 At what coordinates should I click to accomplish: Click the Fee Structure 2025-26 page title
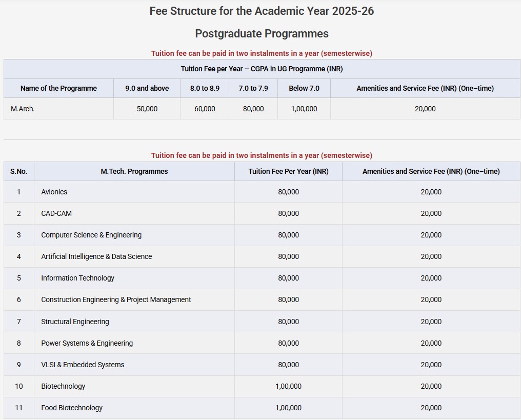click(x=262, y=11)
